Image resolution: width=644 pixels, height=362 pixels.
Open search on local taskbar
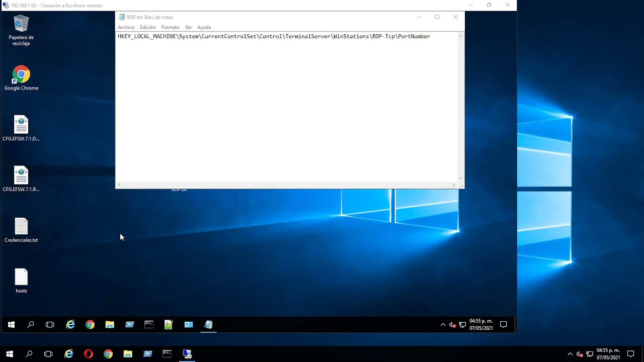tap(29, 354)
